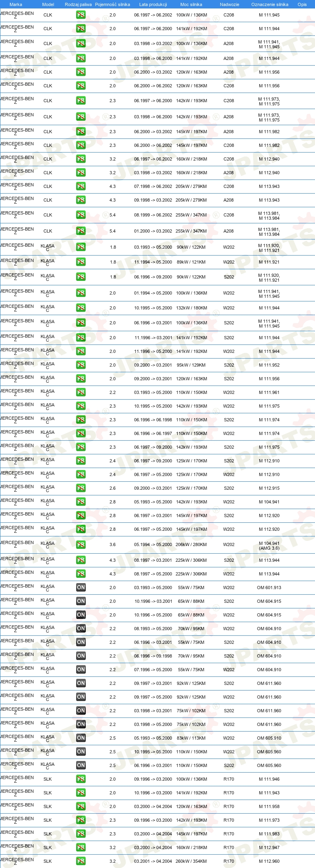
Task: Click petrol icon in the 89kW / 121KM row
Action: click(81, 262)
